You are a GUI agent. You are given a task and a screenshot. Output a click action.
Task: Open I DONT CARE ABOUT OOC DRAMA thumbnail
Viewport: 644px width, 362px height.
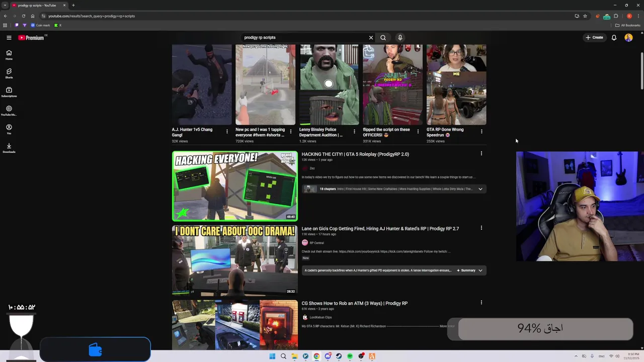(235, 260)
